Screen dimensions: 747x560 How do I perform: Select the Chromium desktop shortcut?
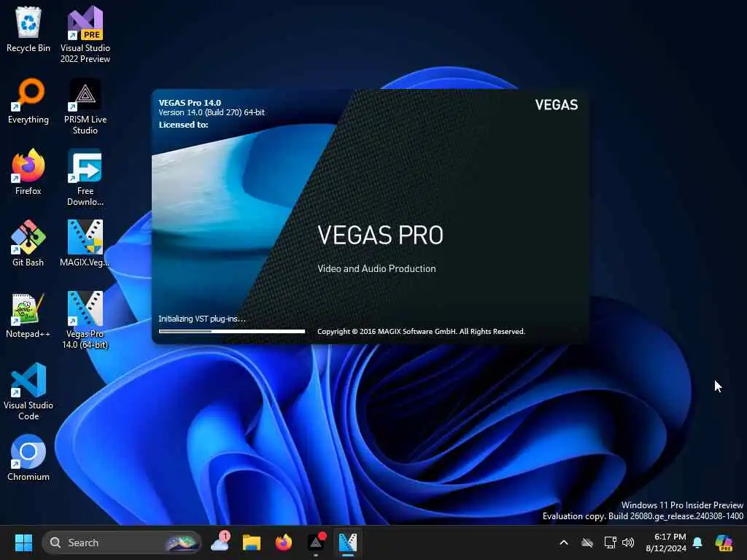tap(28, 458)
